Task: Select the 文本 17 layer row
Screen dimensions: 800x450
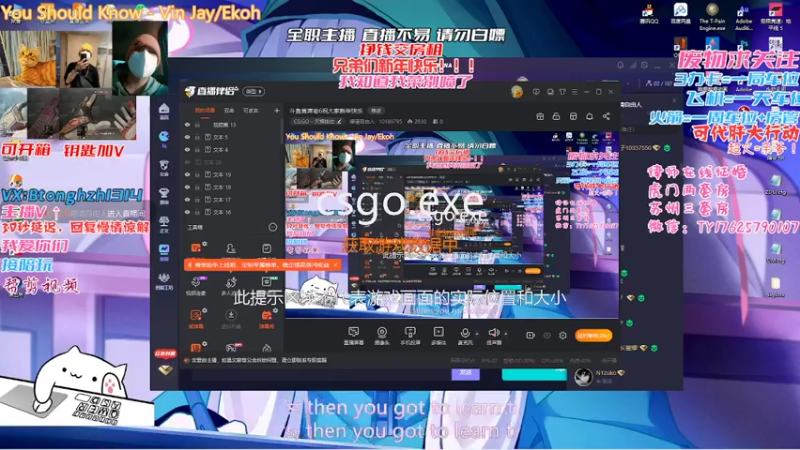Action: (232, 199)
